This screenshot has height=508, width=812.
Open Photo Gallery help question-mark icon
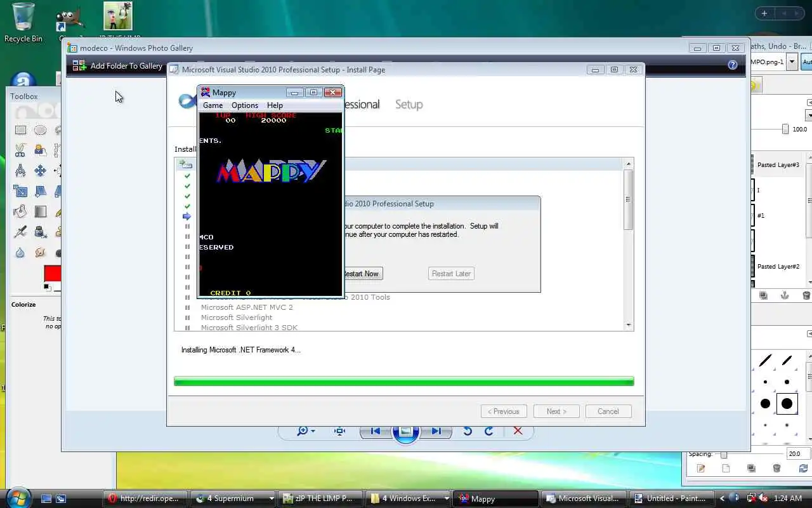733,65
